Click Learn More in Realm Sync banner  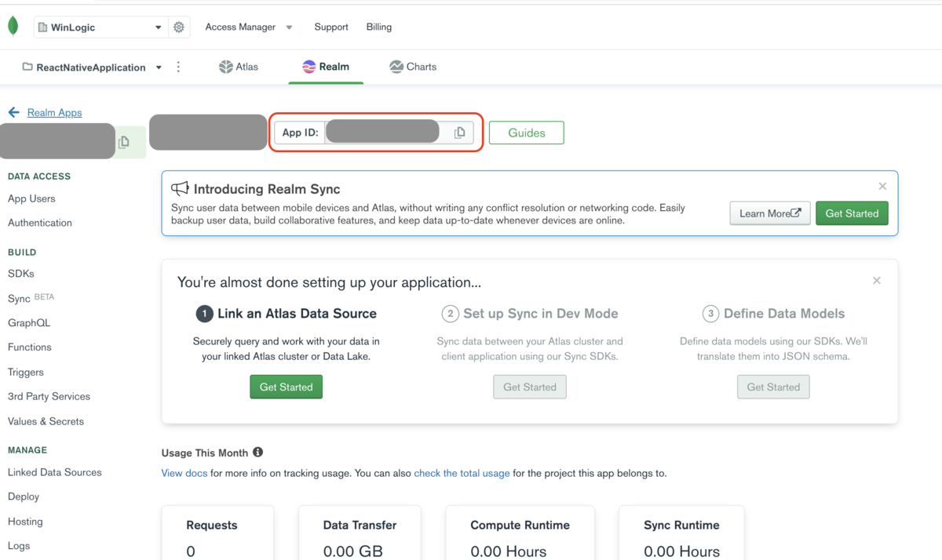pos(770,213)
